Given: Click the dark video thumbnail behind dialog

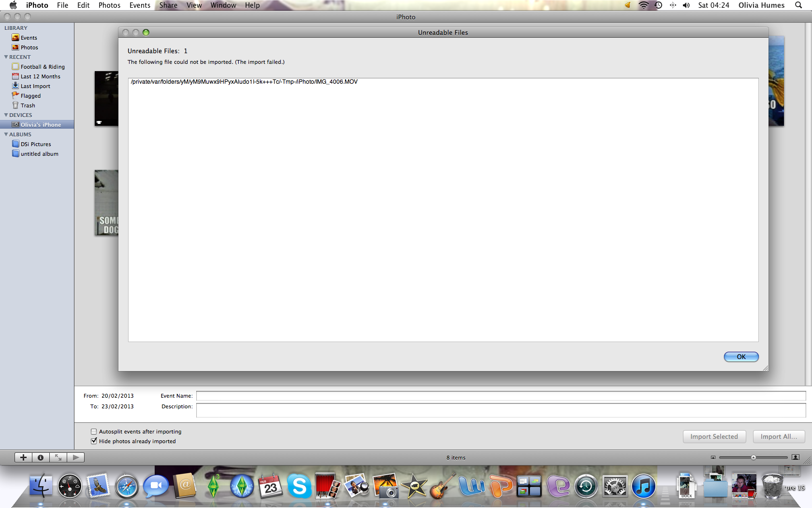Looking at the screenshot, I should coord(106,99).
